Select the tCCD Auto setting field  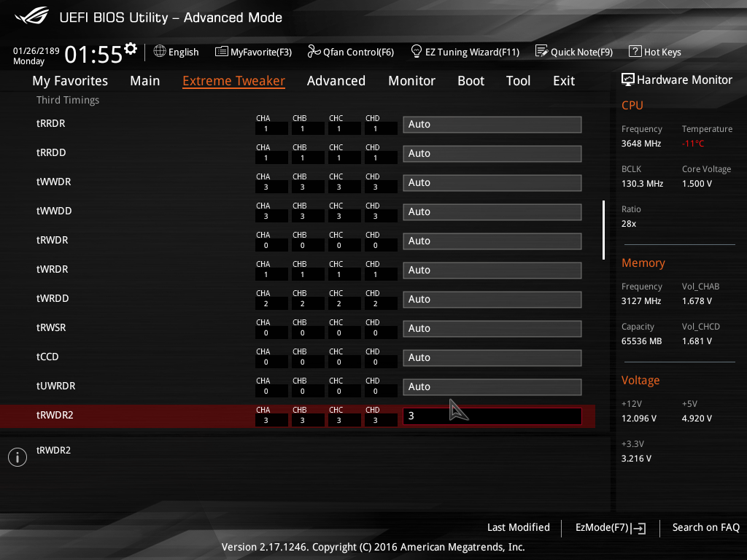[x=492, y=358]
